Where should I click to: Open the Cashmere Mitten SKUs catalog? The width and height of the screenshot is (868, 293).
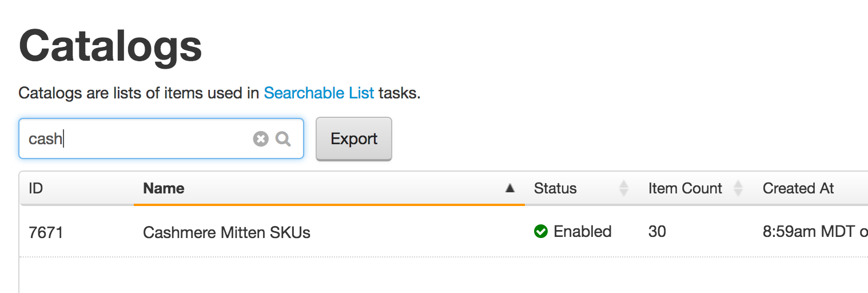coord(226,232)
